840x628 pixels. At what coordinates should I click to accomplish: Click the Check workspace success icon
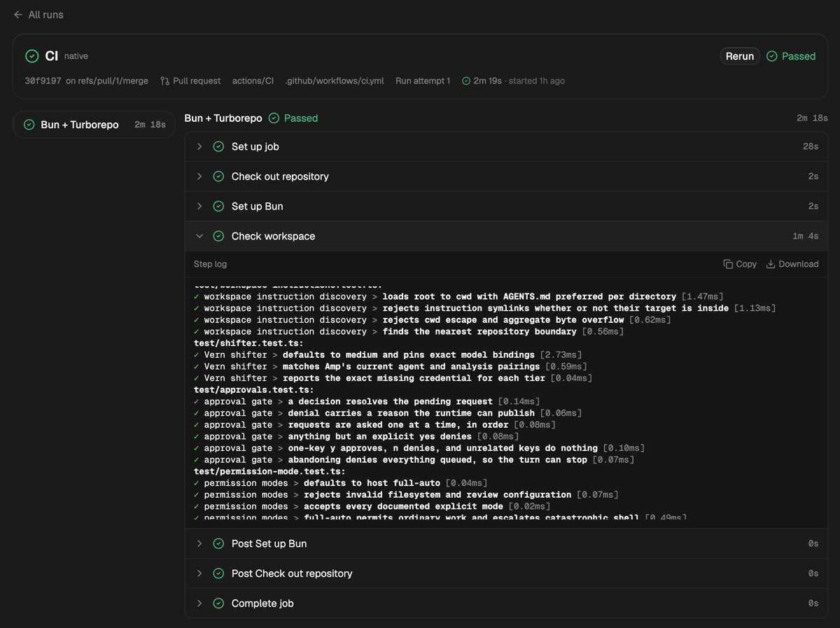[x=218, y=236]
